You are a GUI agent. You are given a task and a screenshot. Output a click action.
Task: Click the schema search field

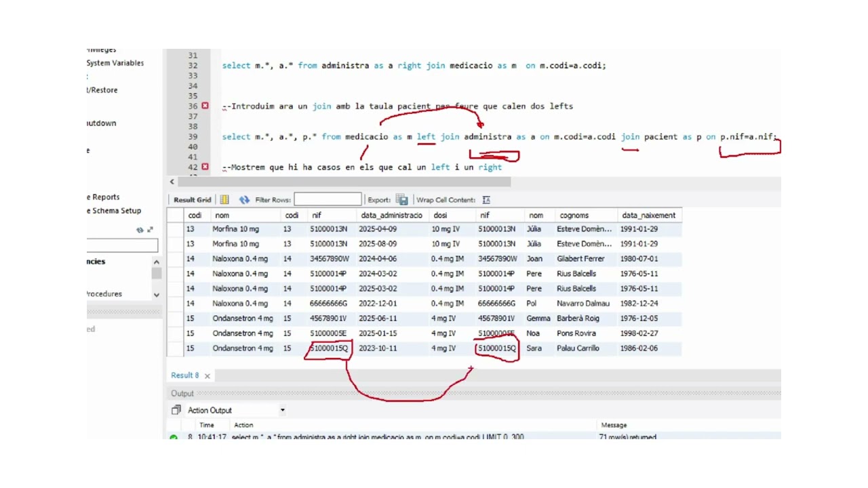coord(122,245)
